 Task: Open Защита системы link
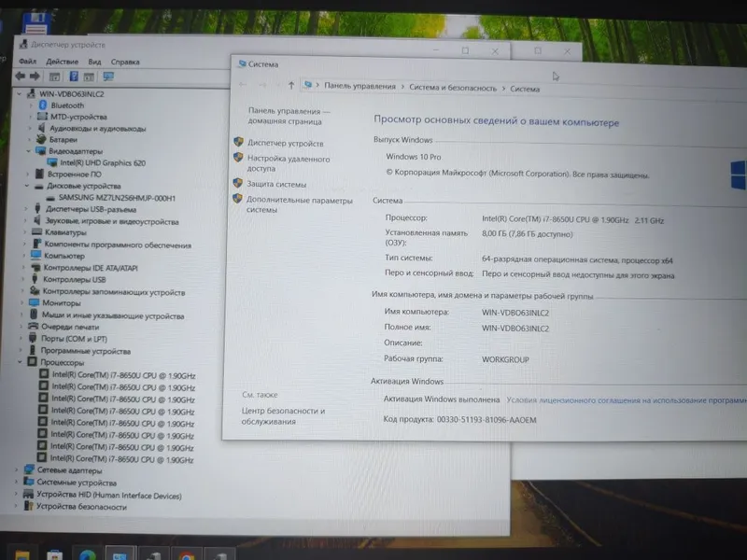click(x=276, y=184)
